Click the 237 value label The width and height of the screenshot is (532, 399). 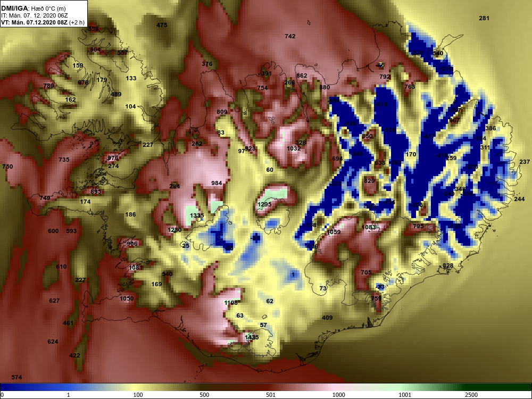click(x=525, y=162)
